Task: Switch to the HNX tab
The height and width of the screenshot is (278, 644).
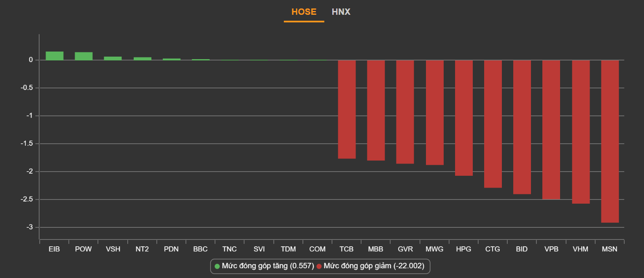Action: click(341, 12)
